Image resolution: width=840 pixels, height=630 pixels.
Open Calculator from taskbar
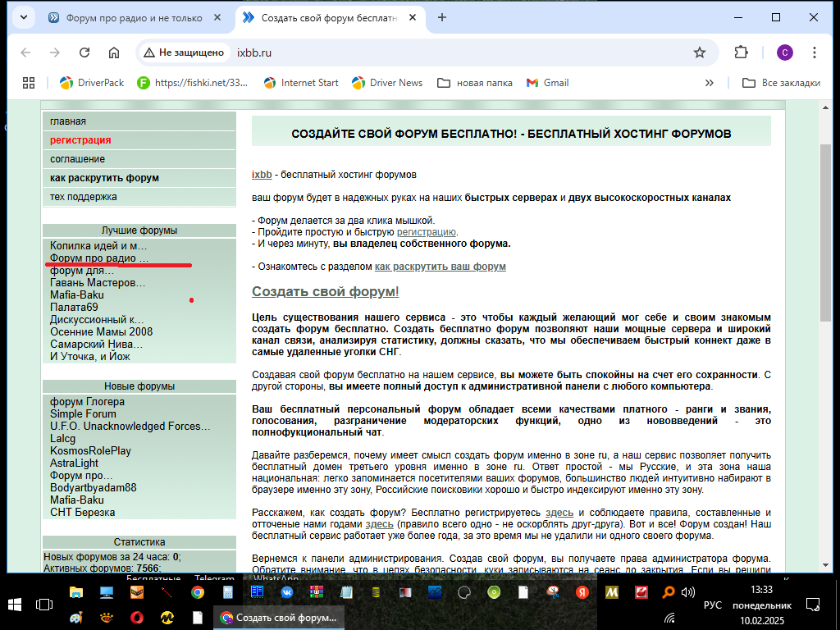228,592
